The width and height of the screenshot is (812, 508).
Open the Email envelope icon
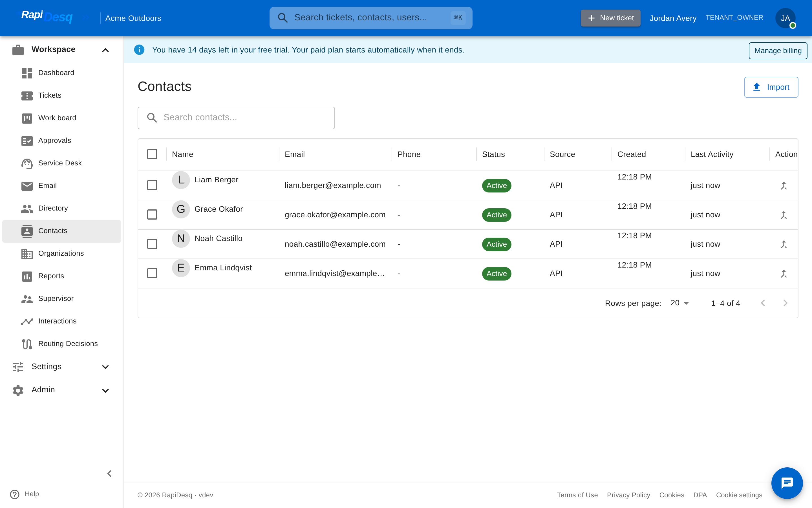point(27,186)
